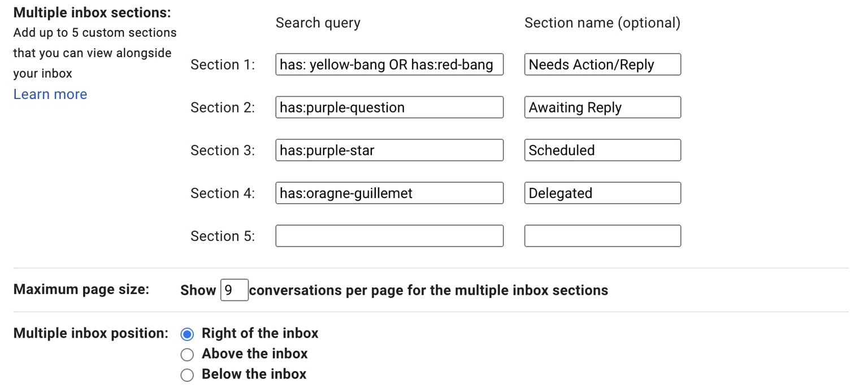Select the "Right of the inbox" radio button
The height and width of the screenshot is (392, 868).
[x=187, y=334]
